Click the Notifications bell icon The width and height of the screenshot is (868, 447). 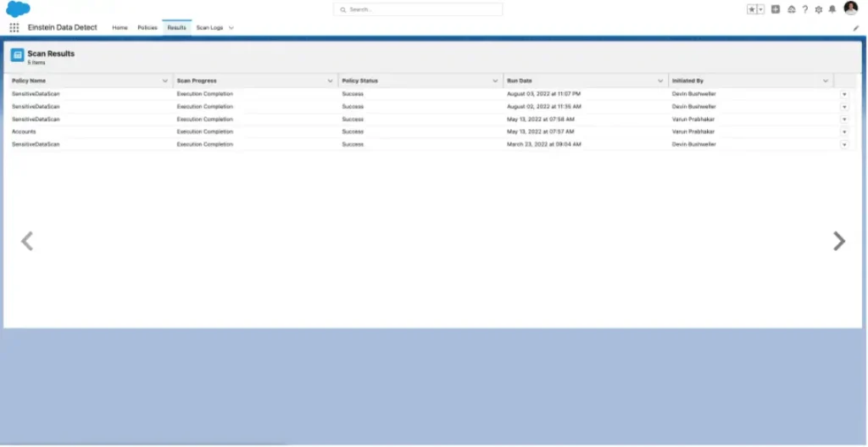coord(832,9)
